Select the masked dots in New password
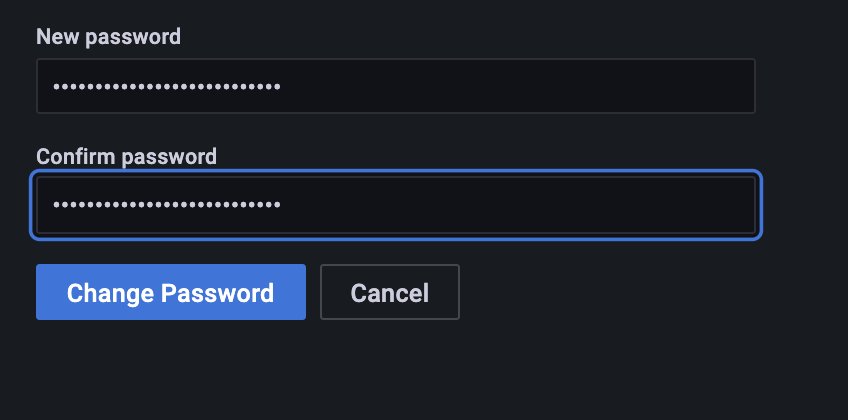The height and width of the screenshot is (420, 848). pos(167,87)
